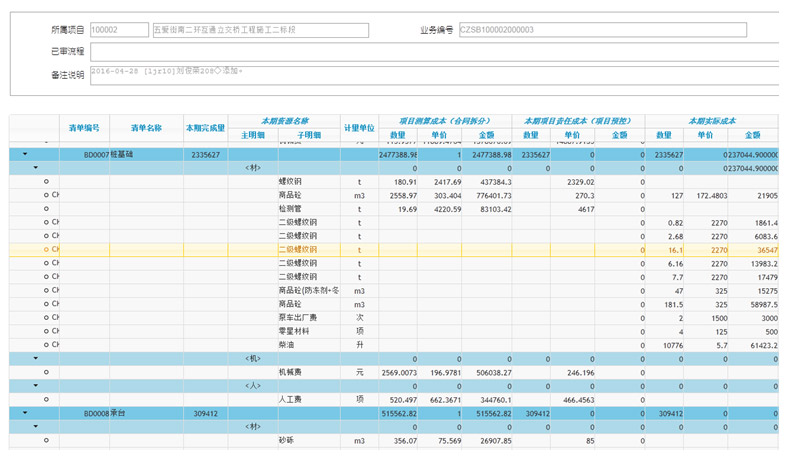Click the 506038.27 amount cell
This screenshot has width=789, height=467.
tap(487, 372)
